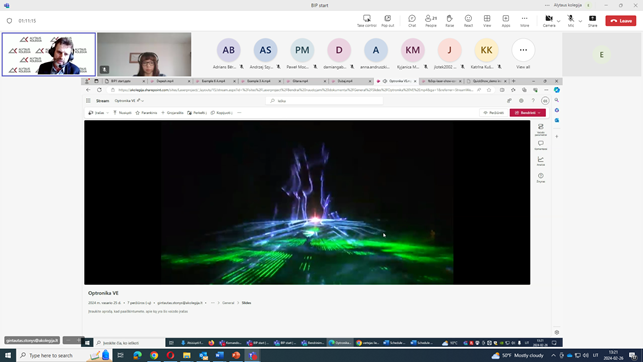Unmute the Mic toggle
This screenshot has width=643, height=362.
pos(570,20)
